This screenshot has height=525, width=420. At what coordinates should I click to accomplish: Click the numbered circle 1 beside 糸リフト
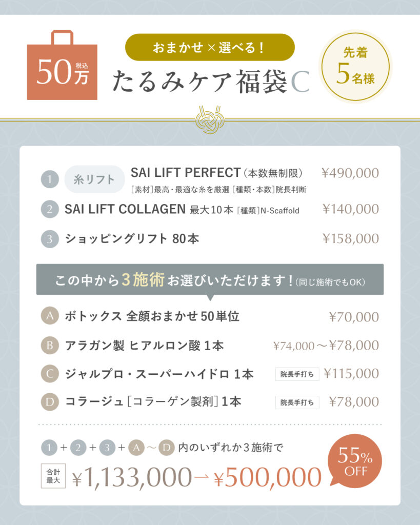(50, 180)
